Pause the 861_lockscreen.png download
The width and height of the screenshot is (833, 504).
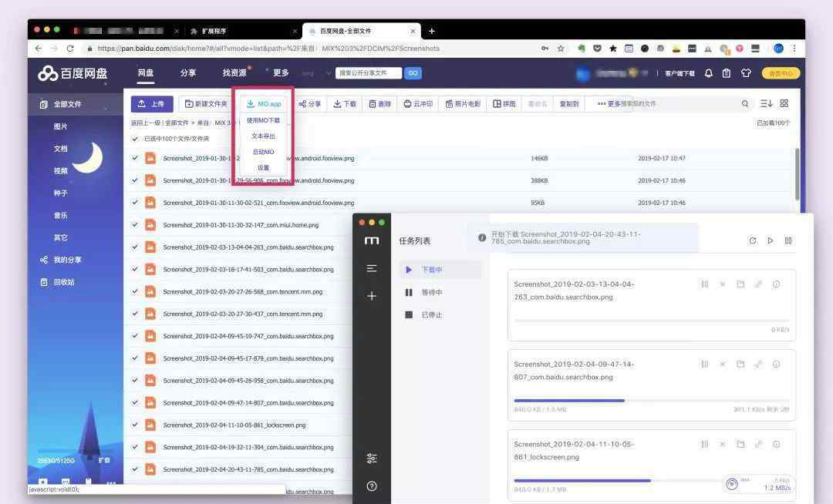(x=705, y=444)
